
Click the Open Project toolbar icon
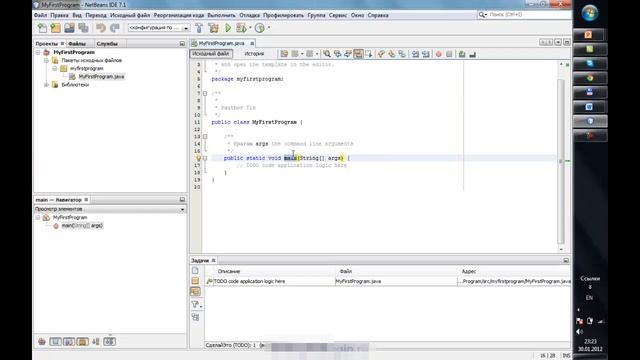coord(69,28)
